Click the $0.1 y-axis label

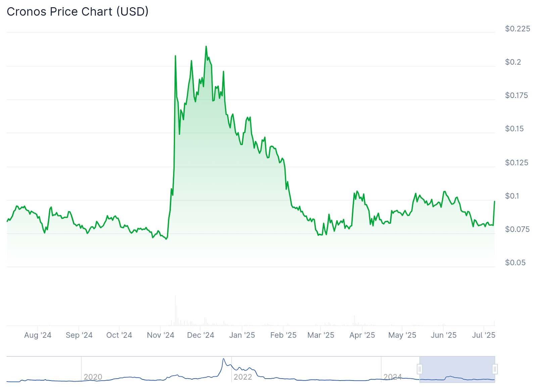click(x=512, y=196)
